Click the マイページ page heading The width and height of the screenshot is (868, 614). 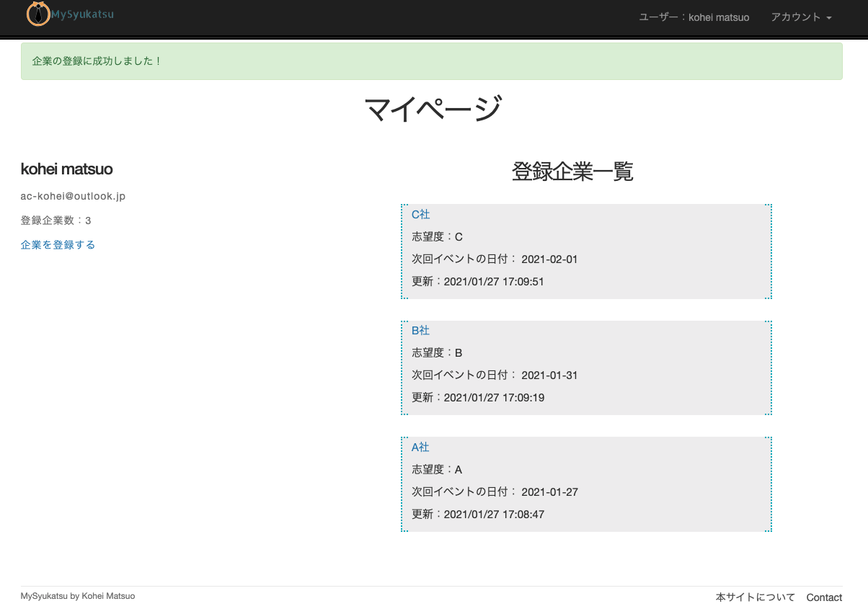pos(434,107)
